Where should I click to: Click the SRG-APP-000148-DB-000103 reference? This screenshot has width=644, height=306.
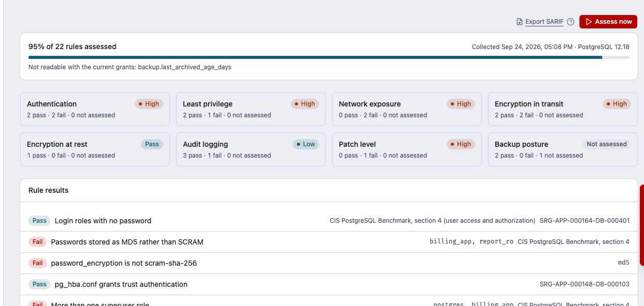coord(585,284)
